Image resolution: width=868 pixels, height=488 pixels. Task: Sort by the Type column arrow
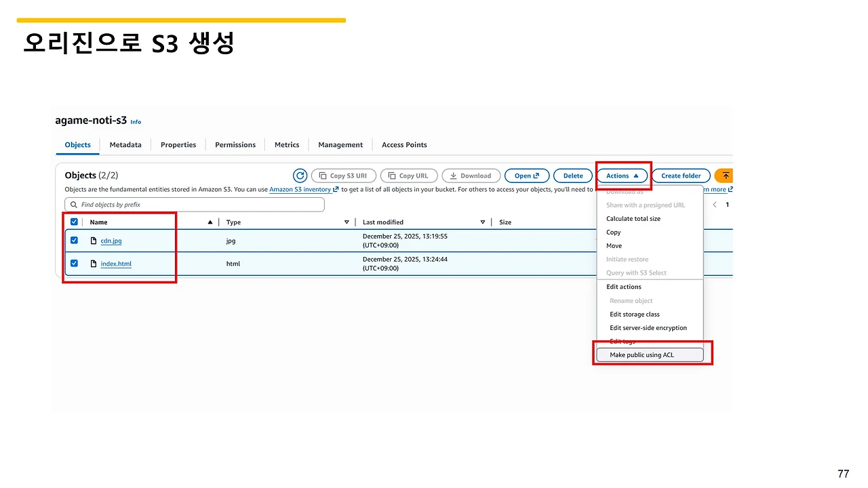click(x=347, y=222)
